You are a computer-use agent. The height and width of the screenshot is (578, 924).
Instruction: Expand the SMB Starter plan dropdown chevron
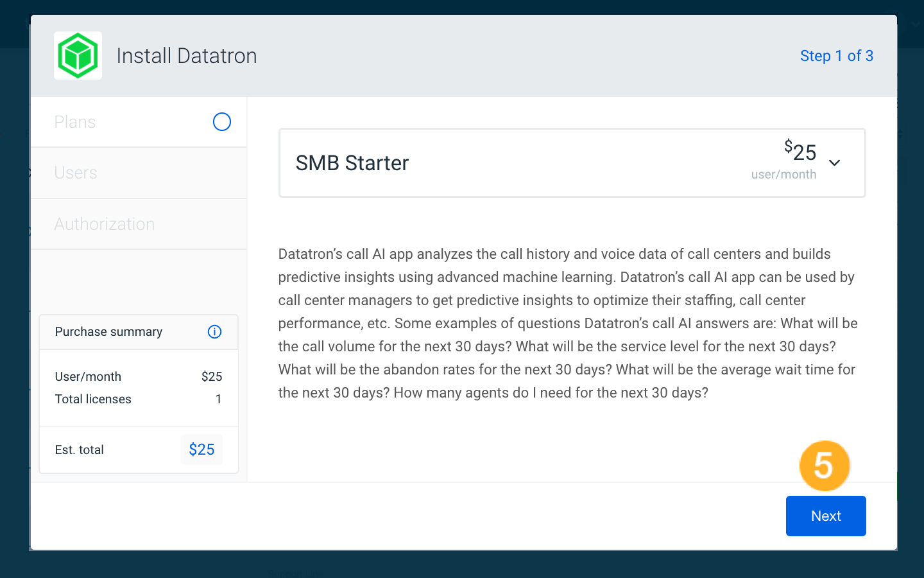pyautogui.click(x=834, y=163)
